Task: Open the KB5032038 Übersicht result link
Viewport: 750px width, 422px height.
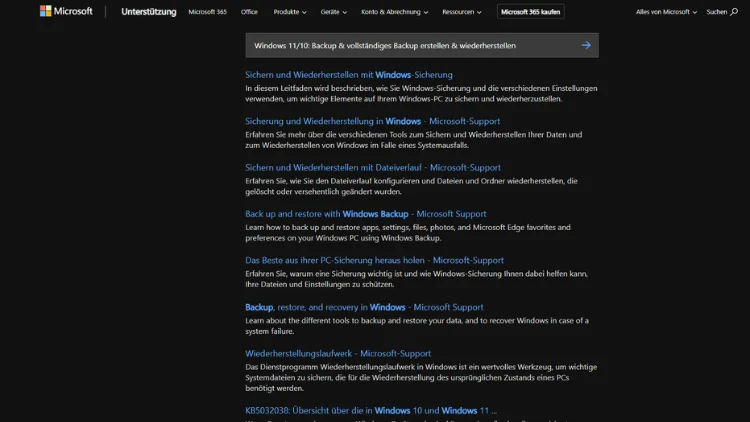Action: tap(371, 411)
